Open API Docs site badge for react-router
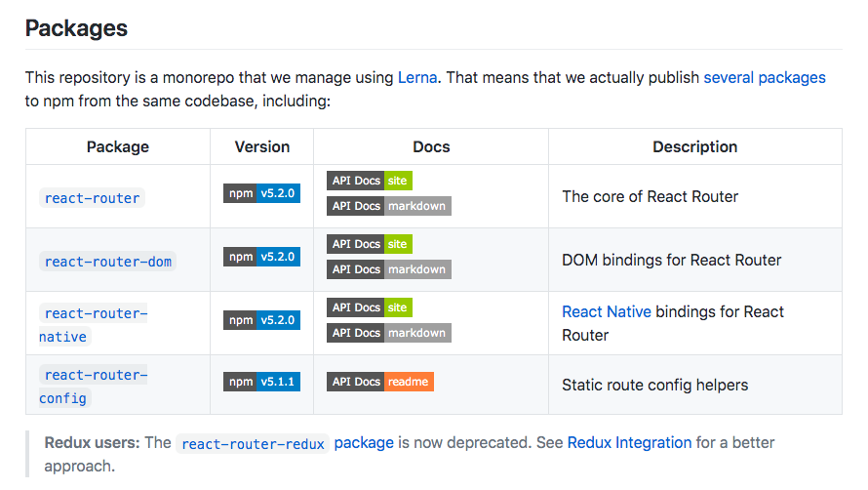The width and height of the screenshot is (868, 490). [370, 181]
